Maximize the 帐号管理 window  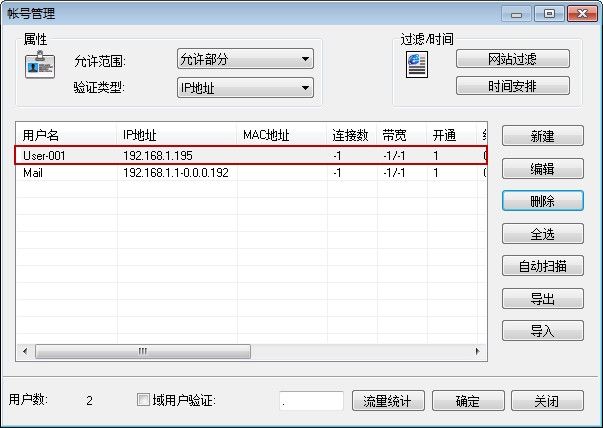tap(549, 14)
